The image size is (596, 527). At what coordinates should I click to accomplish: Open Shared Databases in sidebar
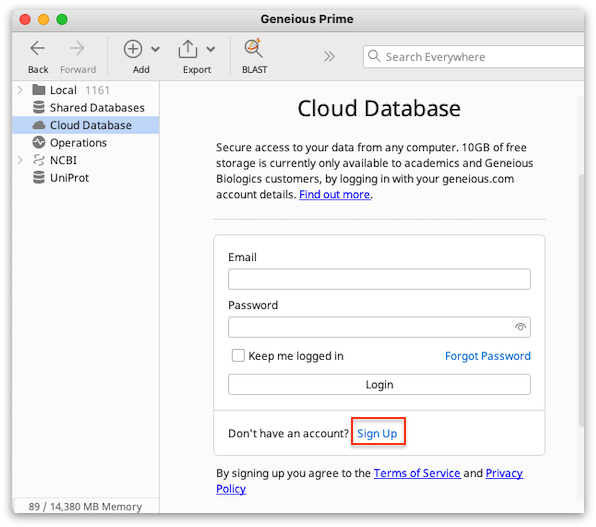(97, 108)
